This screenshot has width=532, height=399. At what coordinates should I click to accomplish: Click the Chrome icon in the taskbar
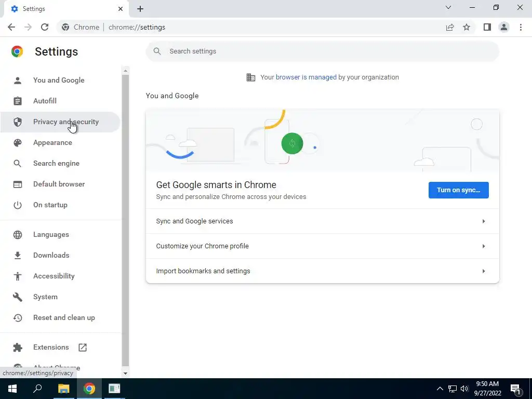89,389
